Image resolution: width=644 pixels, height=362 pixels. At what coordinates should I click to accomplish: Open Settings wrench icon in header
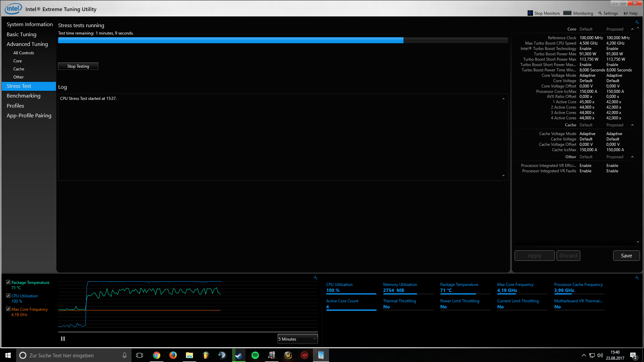click(600, 13)
